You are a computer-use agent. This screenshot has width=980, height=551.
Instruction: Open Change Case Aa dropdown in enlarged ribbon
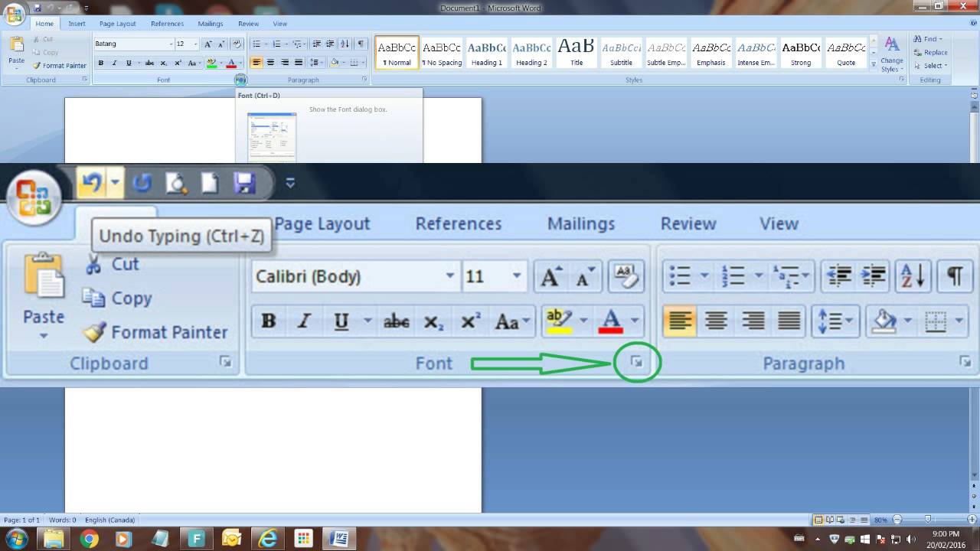[x=512, y=321]
